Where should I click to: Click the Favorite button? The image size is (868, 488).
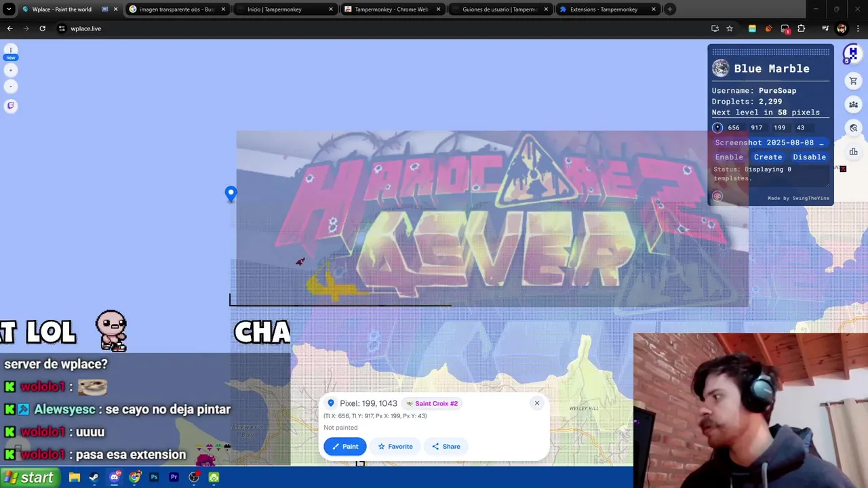click(395, 446)
